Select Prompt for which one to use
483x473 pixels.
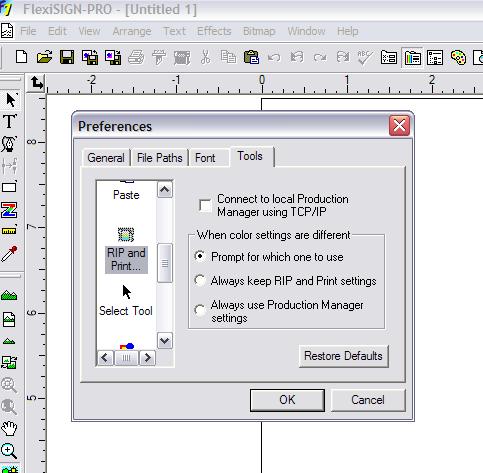click(200, 256)
